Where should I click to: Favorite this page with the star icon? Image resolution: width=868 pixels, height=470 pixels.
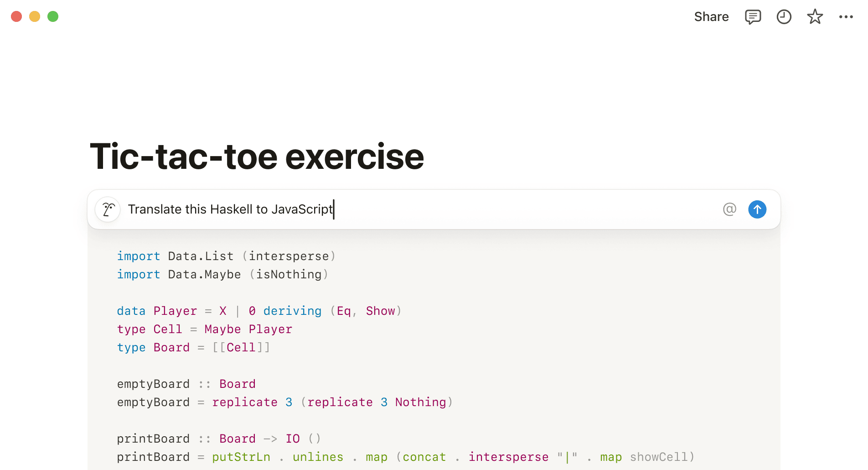tap(815, 17)
